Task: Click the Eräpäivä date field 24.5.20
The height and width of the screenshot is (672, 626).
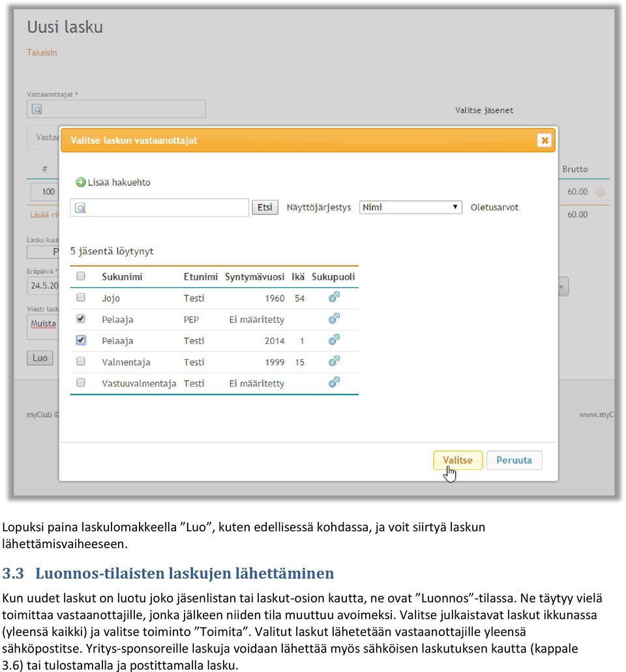Action: click(43, 285)
